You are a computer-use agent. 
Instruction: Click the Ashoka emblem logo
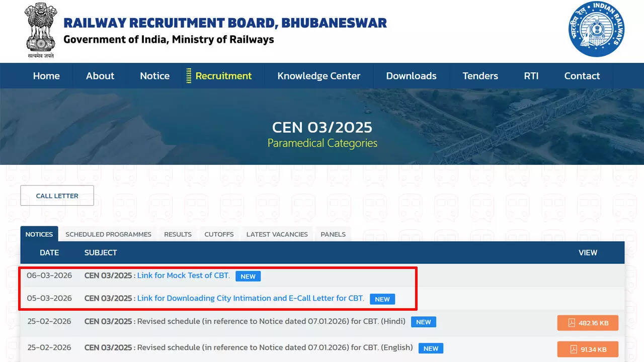[40, 29]
